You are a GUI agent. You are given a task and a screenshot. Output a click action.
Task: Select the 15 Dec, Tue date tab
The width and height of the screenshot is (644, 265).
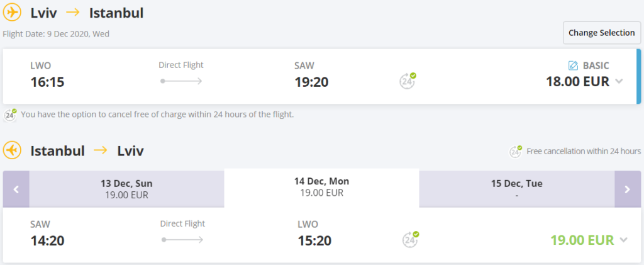[x=517, y=189]
